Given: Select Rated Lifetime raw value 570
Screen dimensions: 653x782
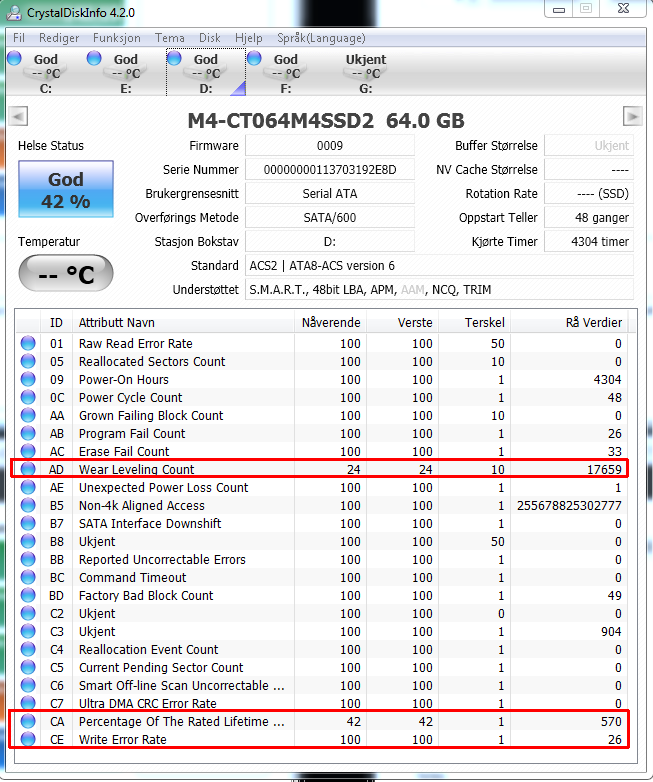Looking at the screenshot, I should [611, 722].
